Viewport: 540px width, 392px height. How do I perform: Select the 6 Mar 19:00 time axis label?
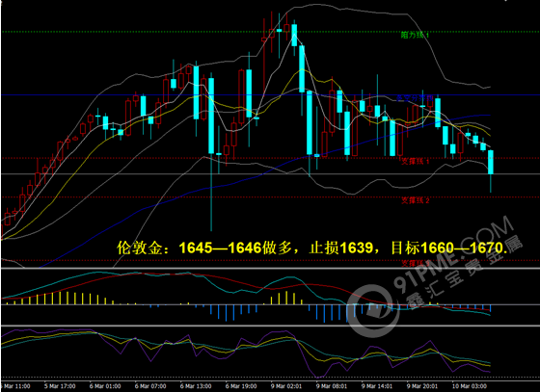click(x=241, y=386)
